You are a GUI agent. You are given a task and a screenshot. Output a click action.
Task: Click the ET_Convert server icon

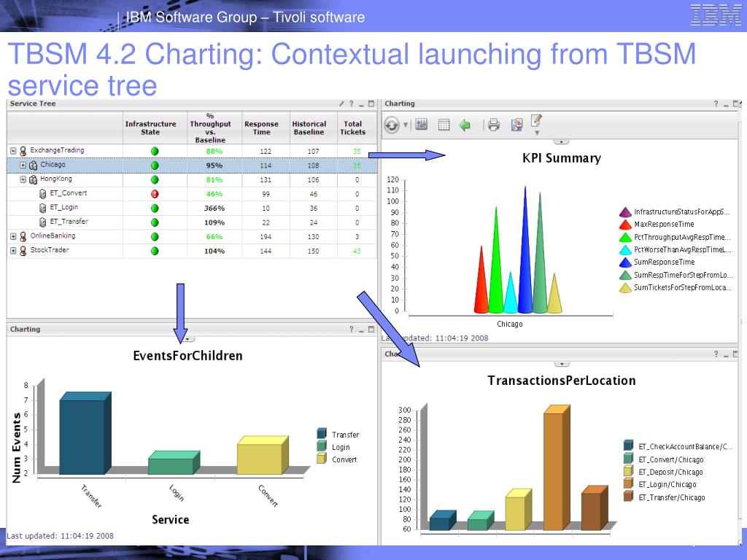tap(42, 194)
